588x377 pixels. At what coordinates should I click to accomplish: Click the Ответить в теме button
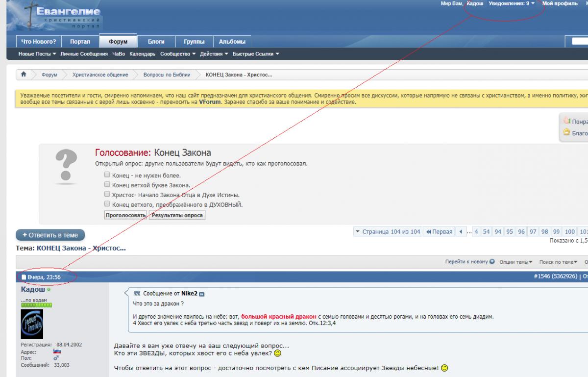(x=50, y=235)
